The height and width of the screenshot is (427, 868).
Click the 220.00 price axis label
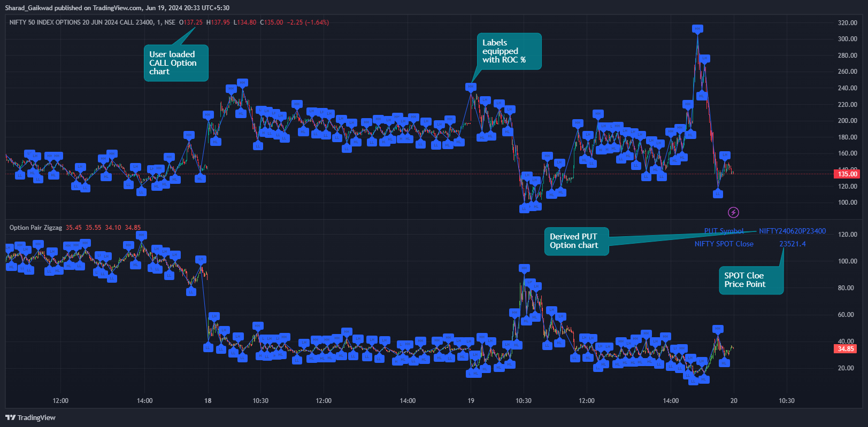coord(847,105)
